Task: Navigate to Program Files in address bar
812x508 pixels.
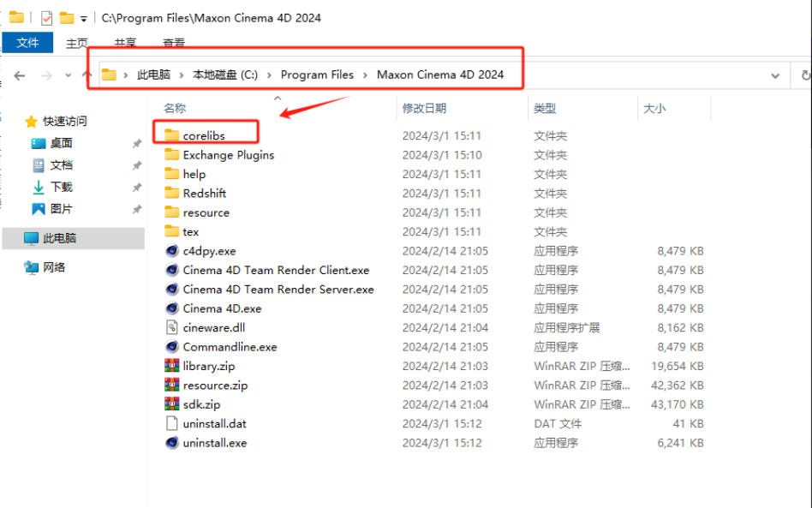Action: pyautogui.click(x=317, y=75)
